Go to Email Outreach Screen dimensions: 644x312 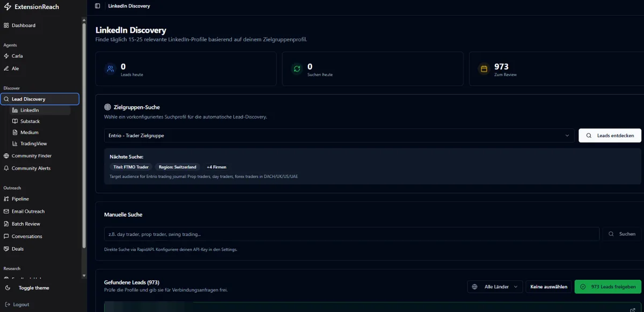pyautogui.click(x=28, y=211)
